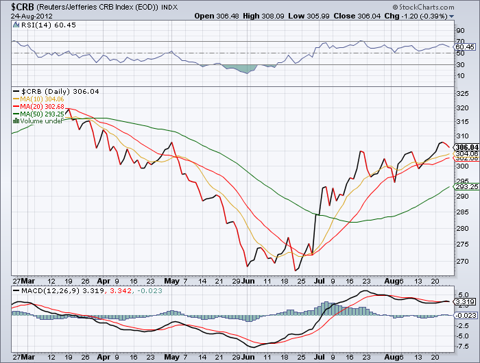The image size is (480, 363).
Task: Click the Volume legend bar icon
Action: [15, 121]
